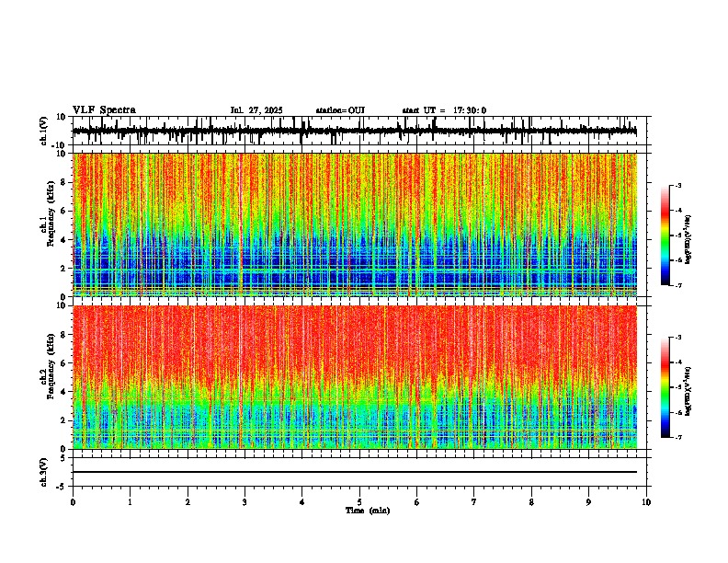Click the 'start UT = 17:30:0' label
Screen dimensions: 728x563
pyautogui.click(x=444, y=110)
